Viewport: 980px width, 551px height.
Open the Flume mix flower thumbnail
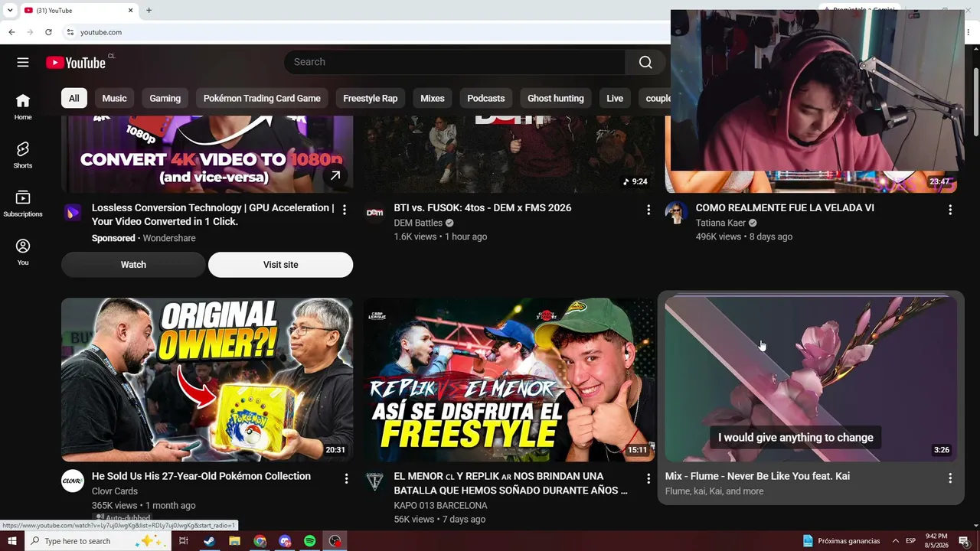click(x=811, y=380)
